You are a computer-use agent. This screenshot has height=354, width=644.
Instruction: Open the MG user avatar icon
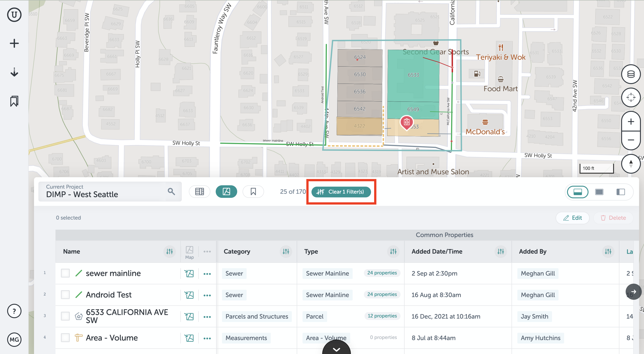(14, 340)
